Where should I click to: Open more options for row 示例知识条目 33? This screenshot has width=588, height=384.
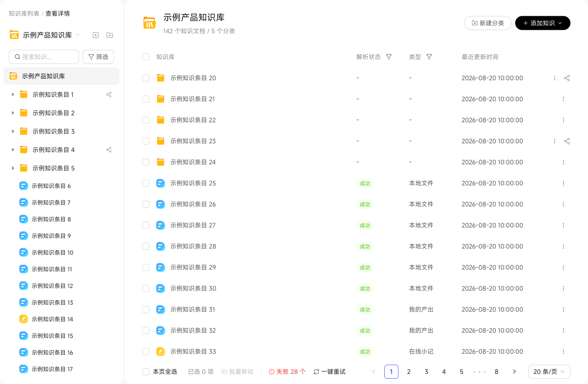(563, 352)
